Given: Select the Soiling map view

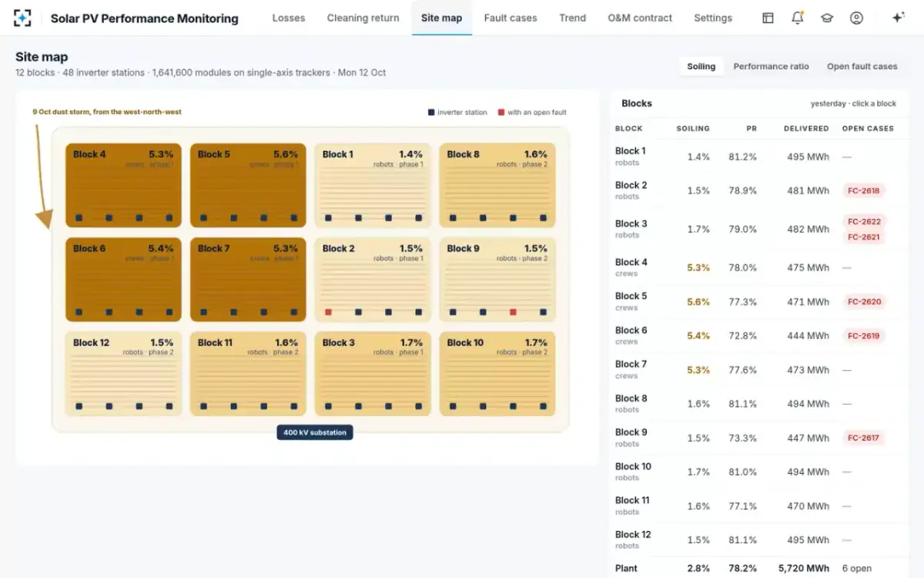Looking at the screenshot, I should click(701, 66).
